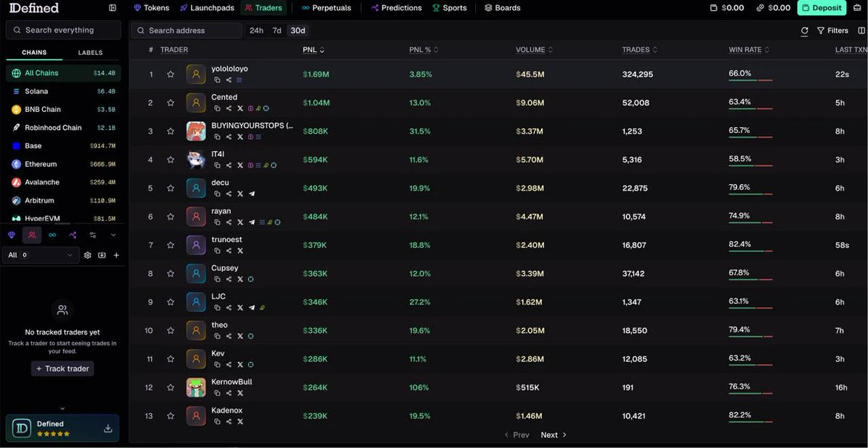Image resolution: width=868 pixels, height=448 pixels.
Task: Open X link icon for trunoest
Action: coord(240,251)
